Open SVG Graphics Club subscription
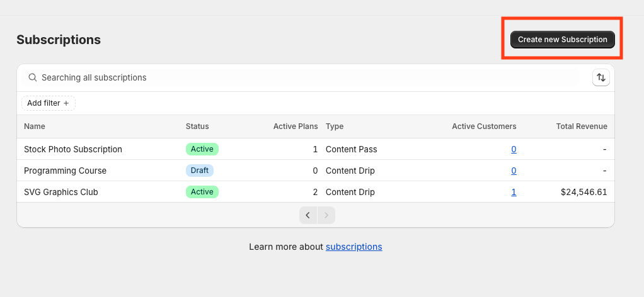 61,192
